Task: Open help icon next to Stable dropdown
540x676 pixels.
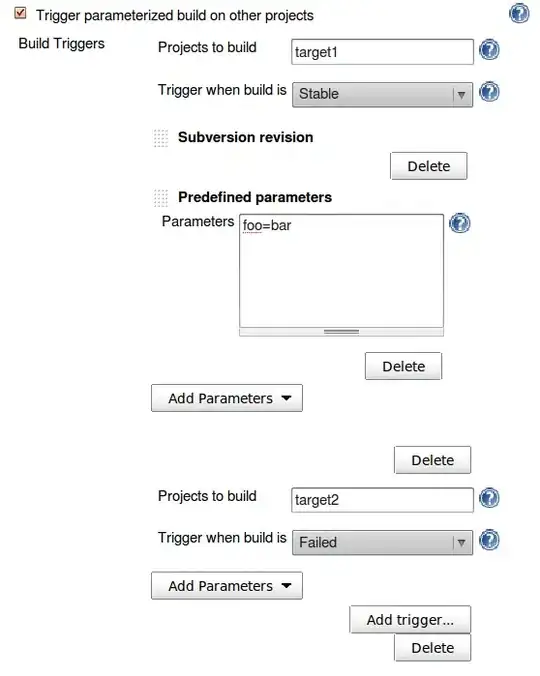Action: [x=489, y=92]
